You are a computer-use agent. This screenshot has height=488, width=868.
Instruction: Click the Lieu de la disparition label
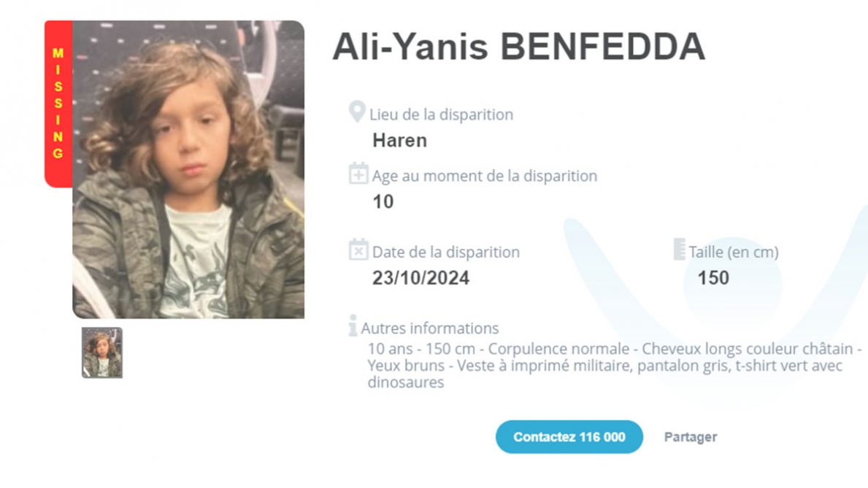coord(441,115)
